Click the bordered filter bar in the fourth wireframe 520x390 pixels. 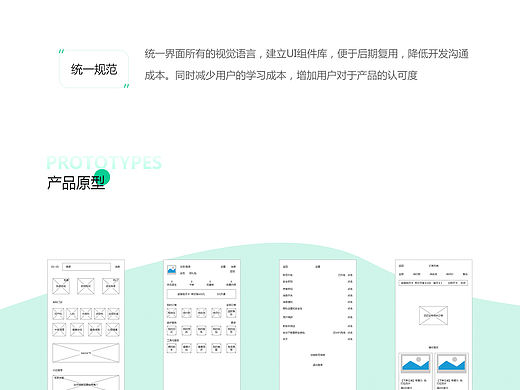pyautogui.click(x=433, y=283)
